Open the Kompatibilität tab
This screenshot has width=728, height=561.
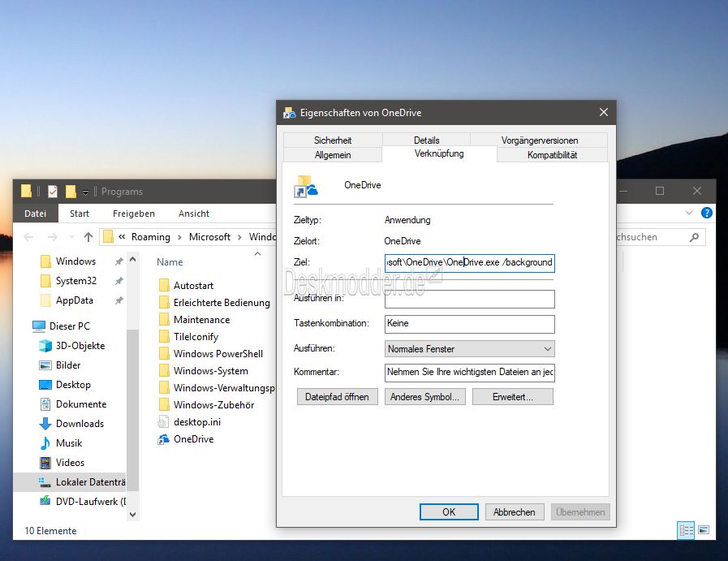(552, 155)
